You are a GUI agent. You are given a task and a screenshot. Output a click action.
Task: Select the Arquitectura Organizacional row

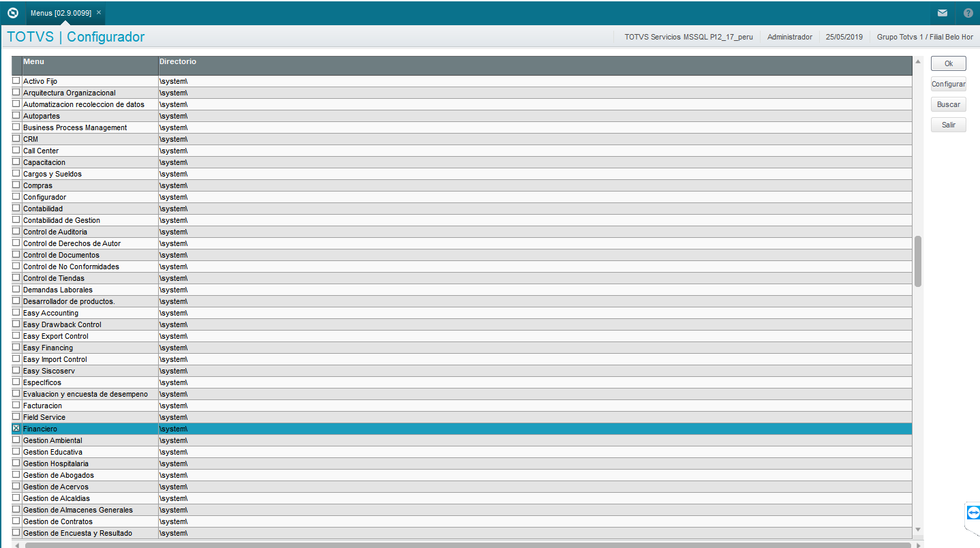pos(462,93)
